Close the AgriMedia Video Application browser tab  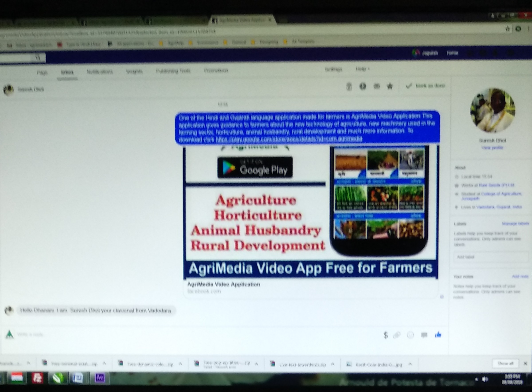270,20
